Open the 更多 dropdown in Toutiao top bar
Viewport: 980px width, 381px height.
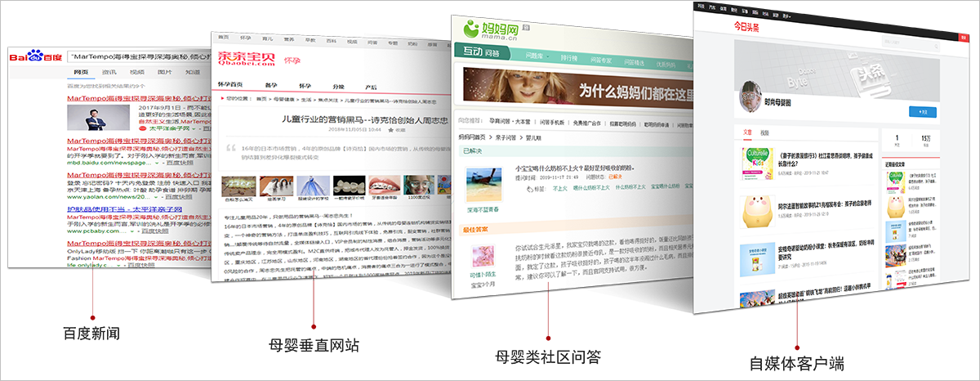coord(786,15)
